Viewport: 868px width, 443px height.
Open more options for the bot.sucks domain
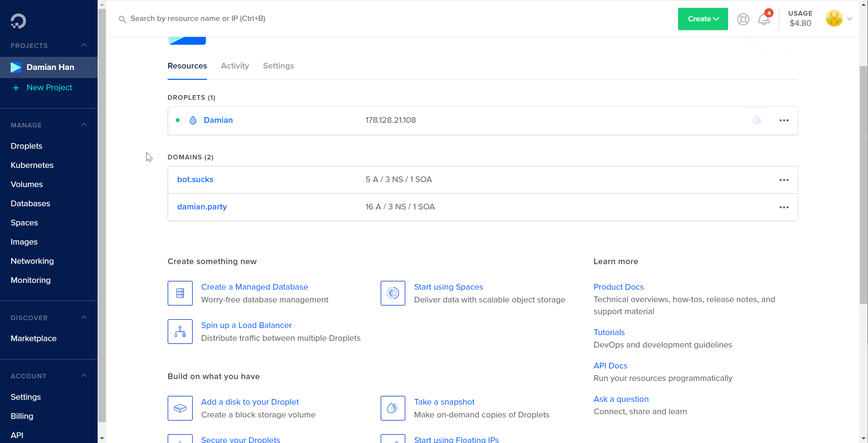[784, 180]
